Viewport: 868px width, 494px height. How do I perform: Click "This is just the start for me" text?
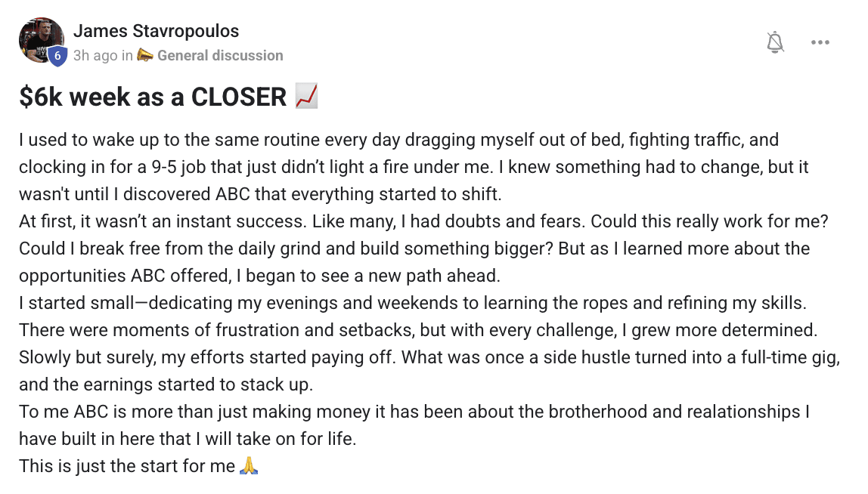click(x=127, y=466)
